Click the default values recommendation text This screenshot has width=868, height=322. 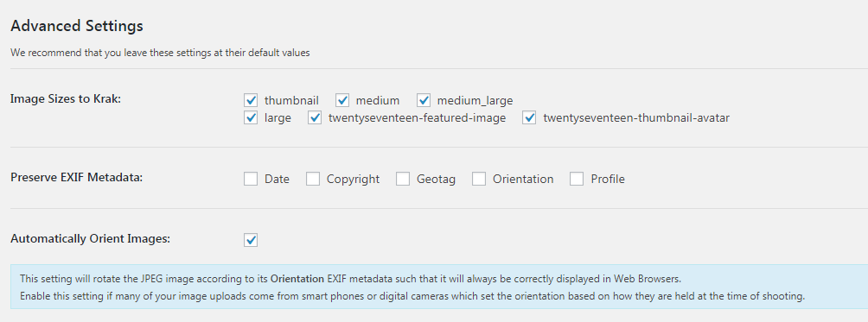[x=160, y=53]
